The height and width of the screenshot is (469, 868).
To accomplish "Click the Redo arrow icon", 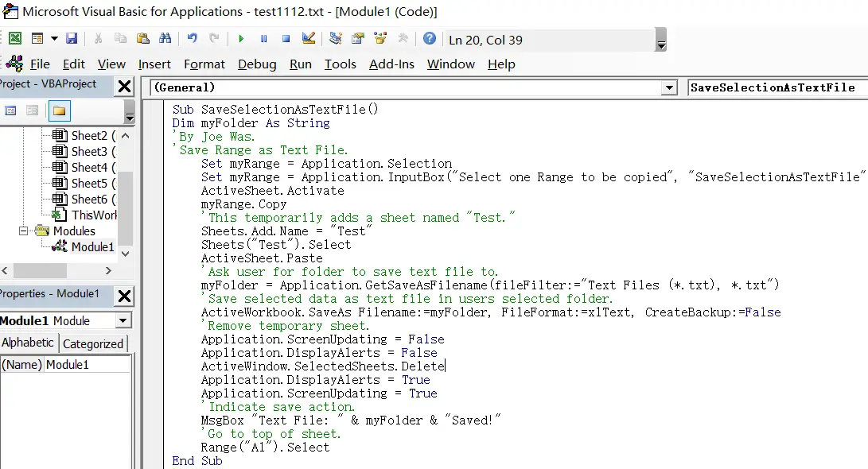I will tap(214, 38).
